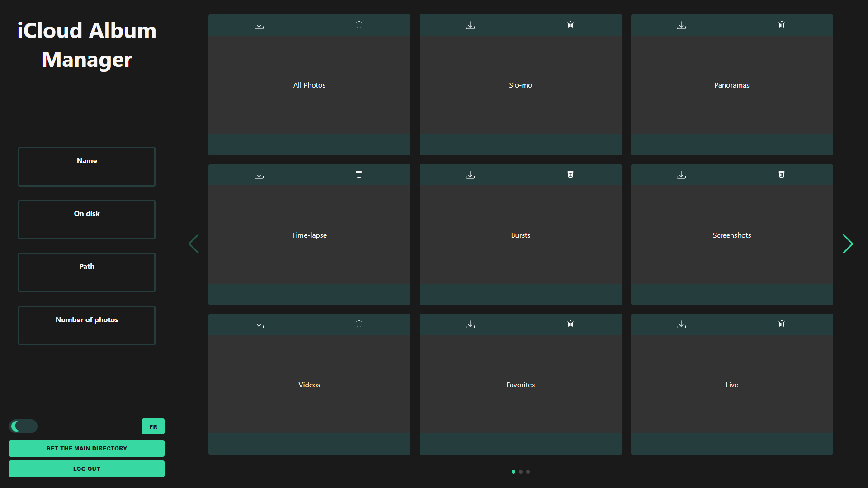Select the third pagination dot

528,472
